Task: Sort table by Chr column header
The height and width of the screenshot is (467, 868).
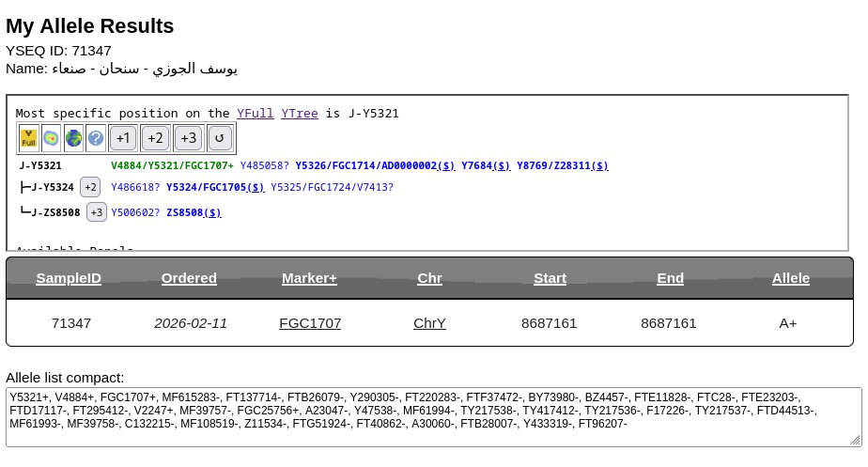Action: click(x=429, y=278)
